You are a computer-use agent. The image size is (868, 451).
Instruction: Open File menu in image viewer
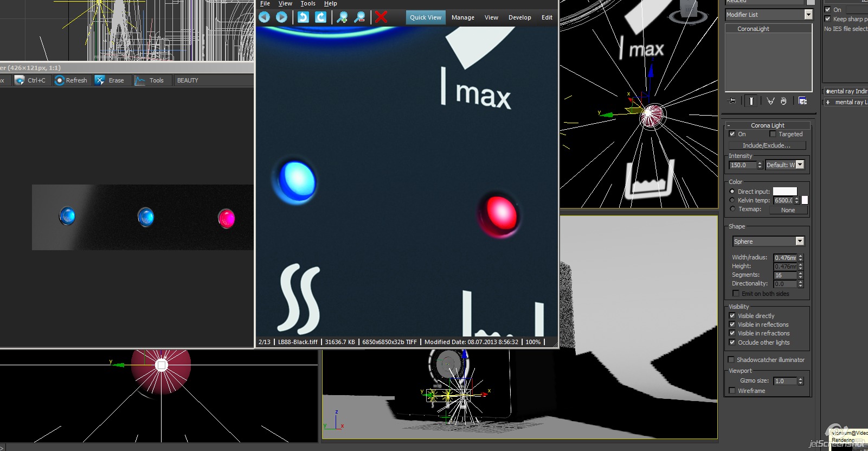(265, 3)
